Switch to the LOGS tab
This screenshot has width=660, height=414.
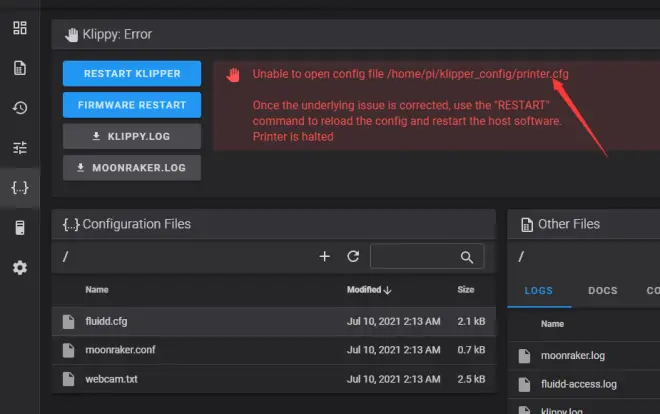[x=539, y=291]
